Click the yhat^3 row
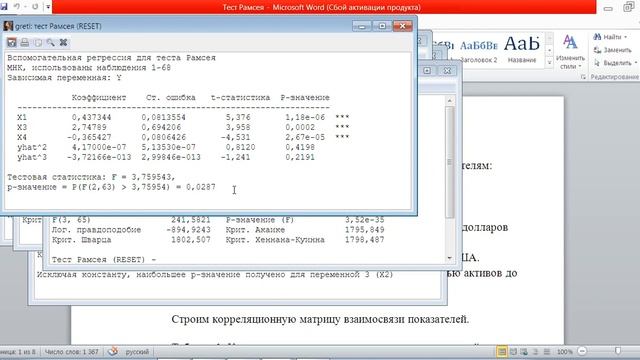The image size is (640, 360). (166, 157)
